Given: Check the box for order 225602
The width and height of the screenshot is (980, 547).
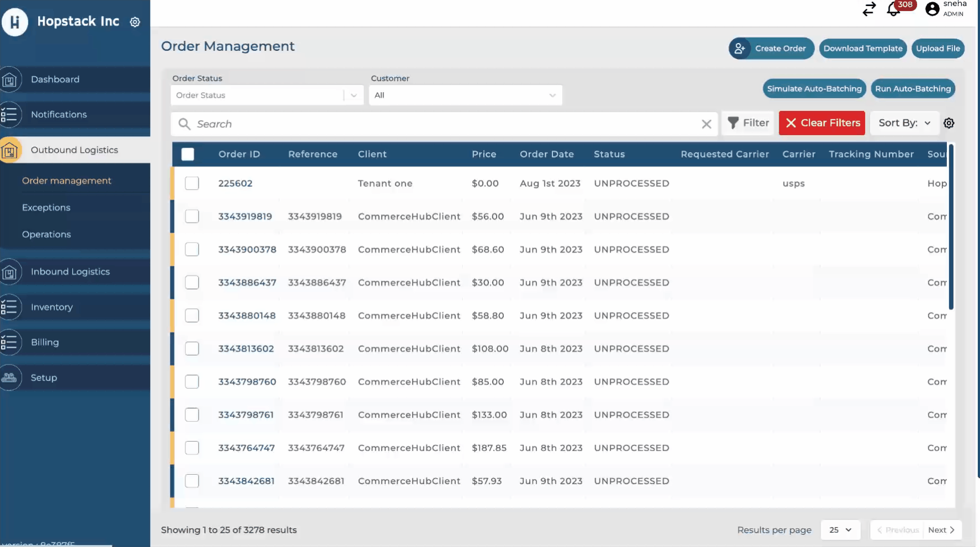Looking at the screenshot, I should point(192,183).
